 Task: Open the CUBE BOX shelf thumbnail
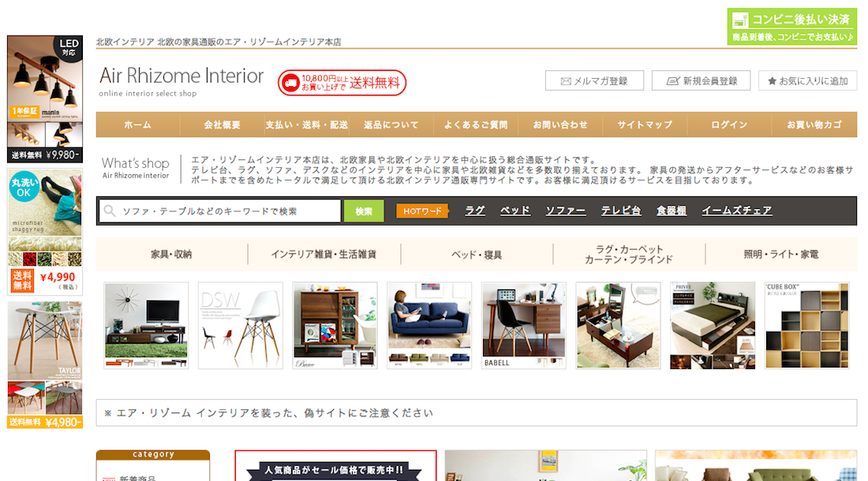pos(807,326)
